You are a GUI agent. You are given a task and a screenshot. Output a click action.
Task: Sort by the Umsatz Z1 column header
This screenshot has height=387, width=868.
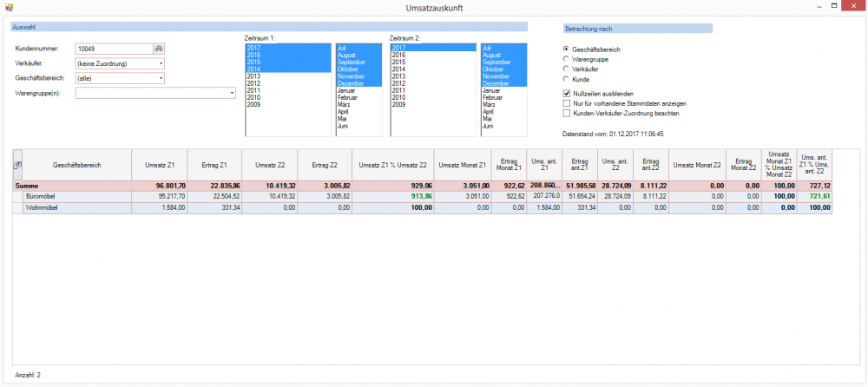[159, 164]
